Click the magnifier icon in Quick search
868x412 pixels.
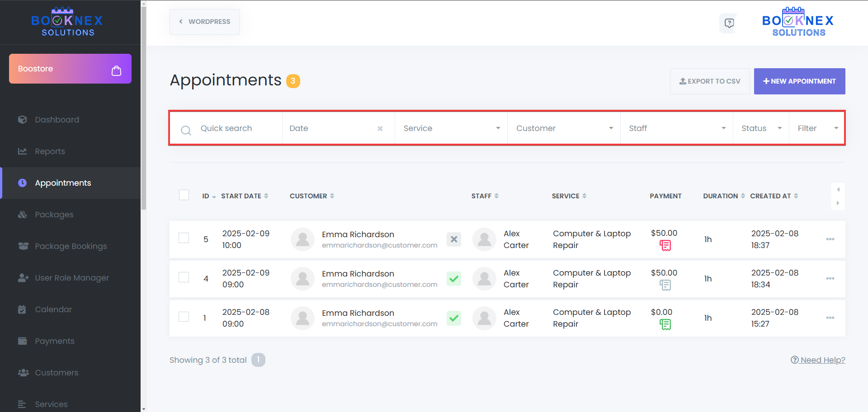[186, 130]
